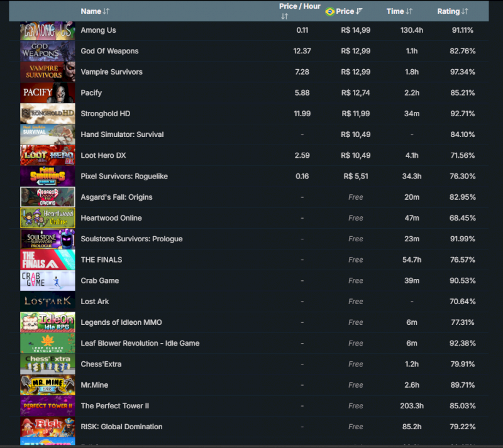Open THE FINALS cover thumbnail
This screenshot has width=503, height=448.
[x=47, y=260]
